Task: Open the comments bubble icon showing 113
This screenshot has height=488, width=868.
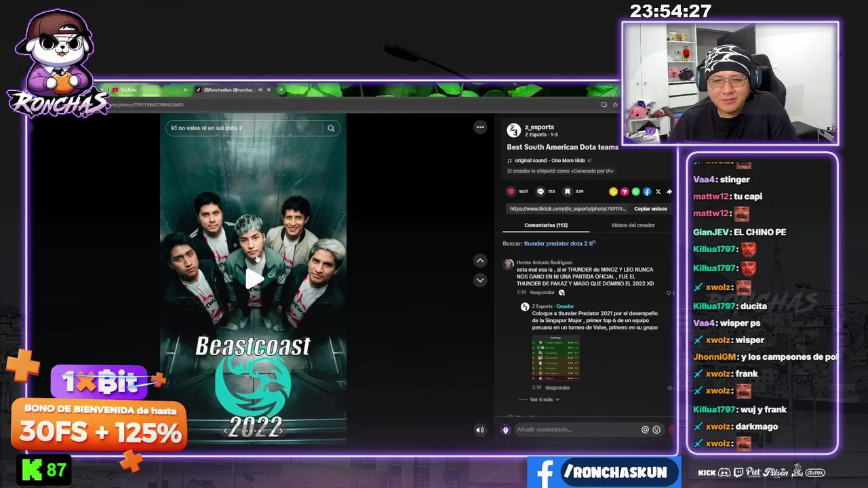Action: click(540, 192)
